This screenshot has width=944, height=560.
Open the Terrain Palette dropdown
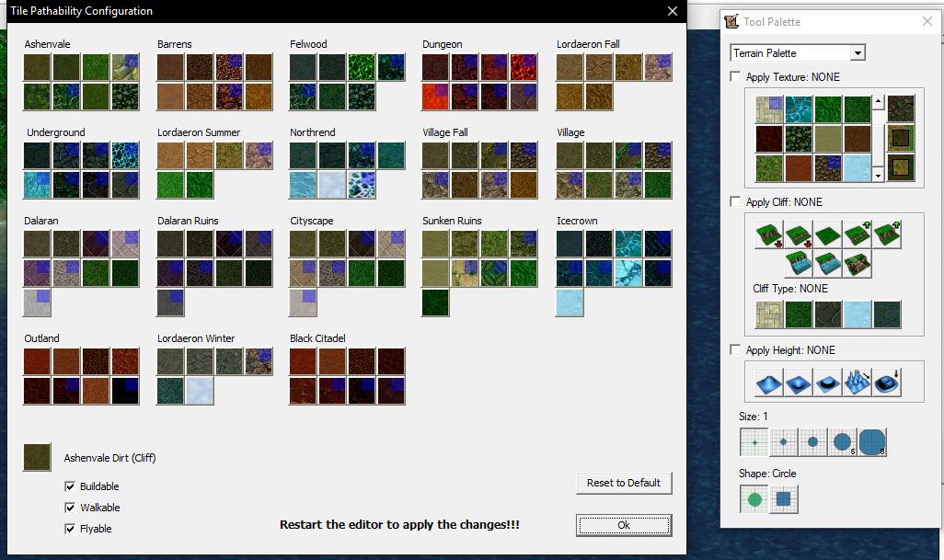[x=858, y=53]
